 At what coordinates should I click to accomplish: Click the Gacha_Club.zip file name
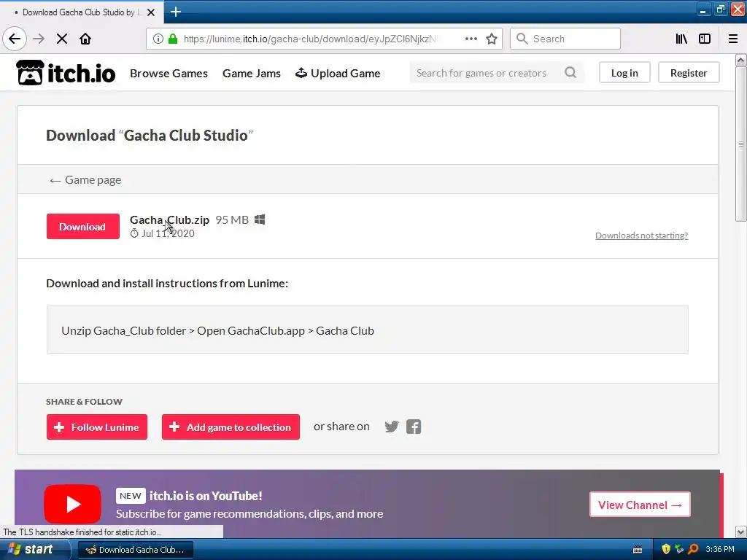click(x=169, y=220)
